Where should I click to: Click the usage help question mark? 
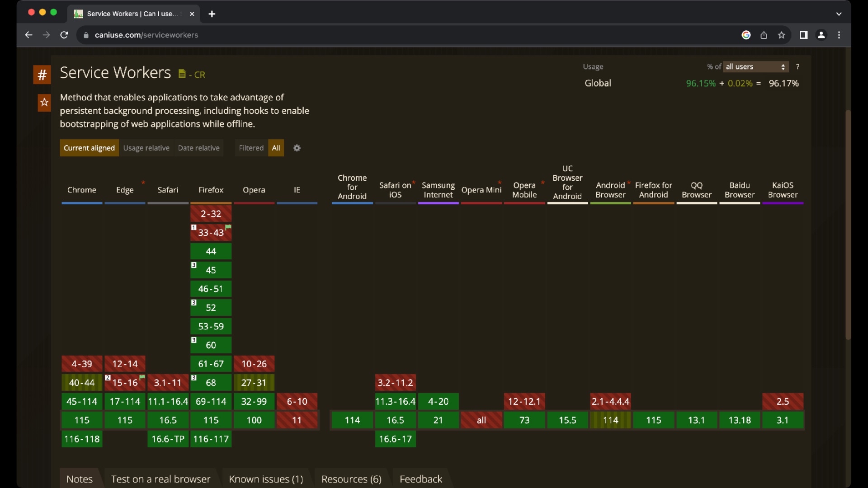797,67
